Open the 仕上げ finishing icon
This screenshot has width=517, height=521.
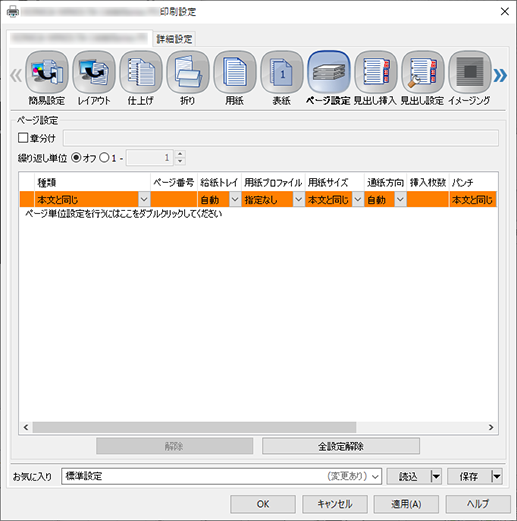click(x=141, y=77)
